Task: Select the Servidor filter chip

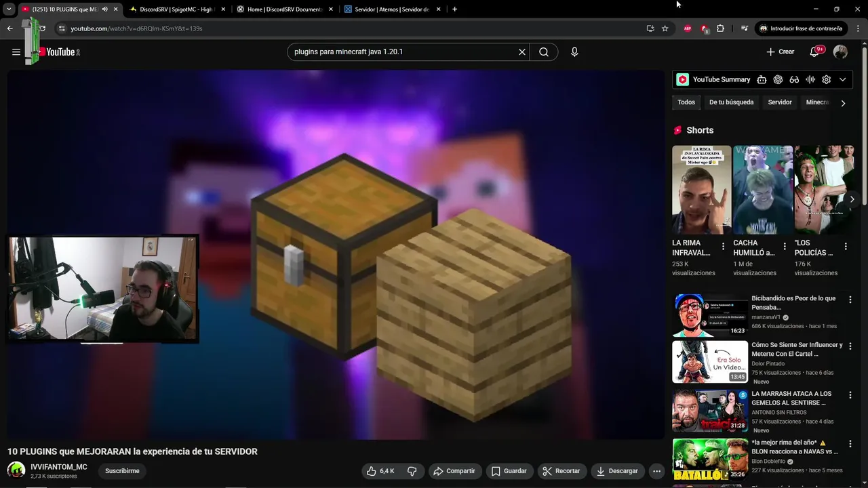Action: click(780, 102)
